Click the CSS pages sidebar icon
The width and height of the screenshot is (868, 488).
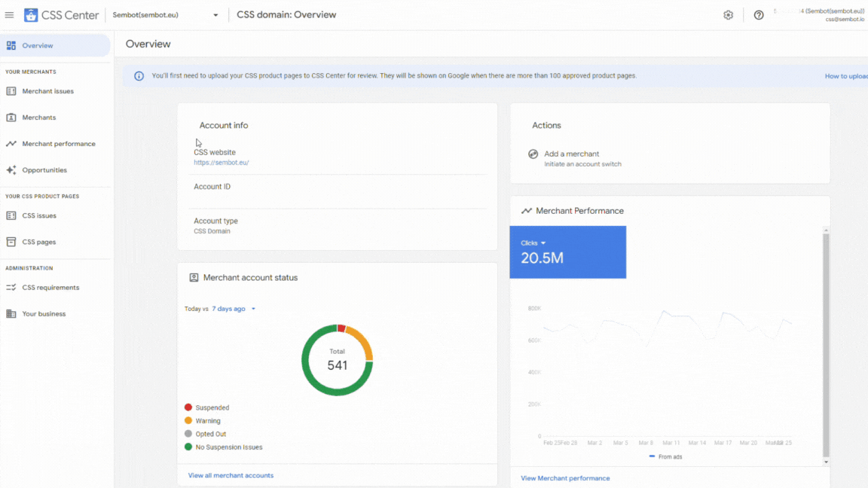click(11, 242)
